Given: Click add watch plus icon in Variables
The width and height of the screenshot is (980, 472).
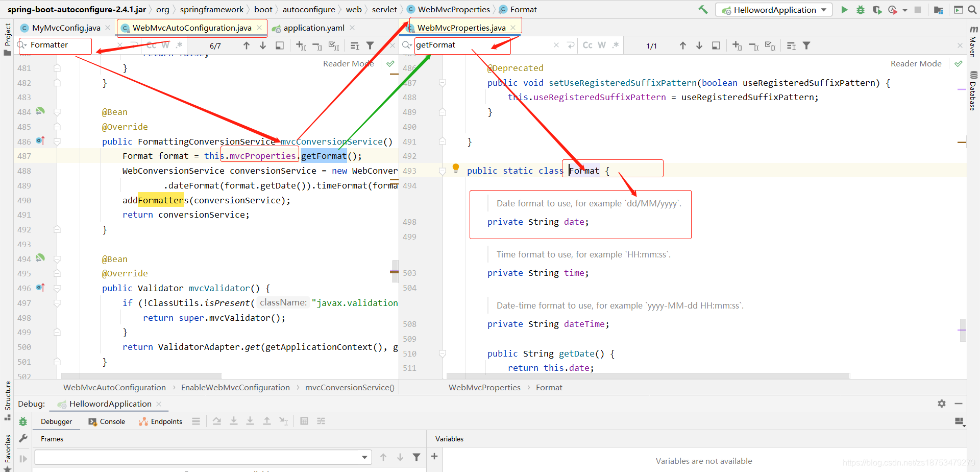Looking at the screenshot, I should [x=434, y=456].
